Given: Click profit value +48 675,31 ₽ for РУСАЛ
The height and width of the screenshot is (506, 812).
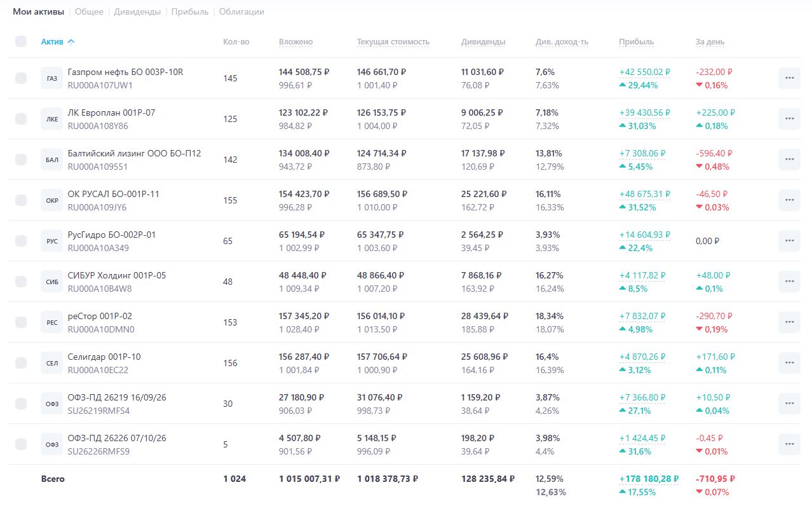Looking at the screenshot, I should coord(645,195).
